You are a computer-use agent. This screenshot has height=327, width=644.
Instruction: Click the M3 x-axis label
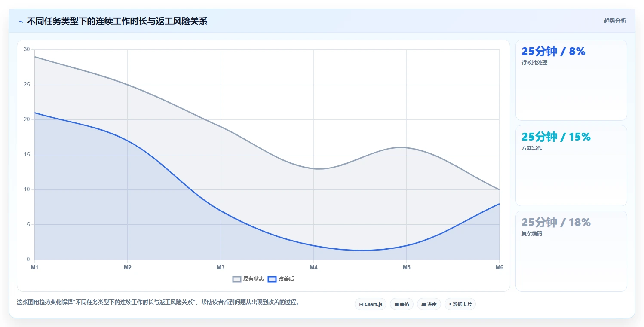221,267
